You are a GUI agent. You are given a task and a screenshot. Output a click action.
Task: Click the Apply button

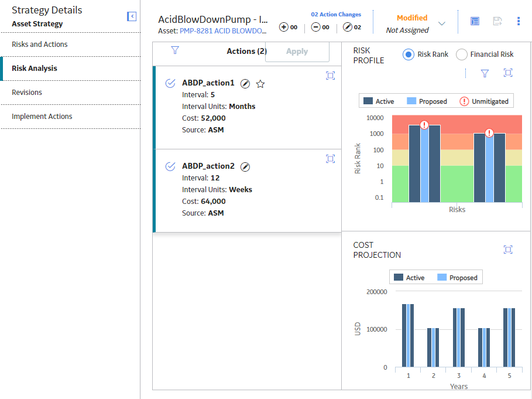point(297,52)
